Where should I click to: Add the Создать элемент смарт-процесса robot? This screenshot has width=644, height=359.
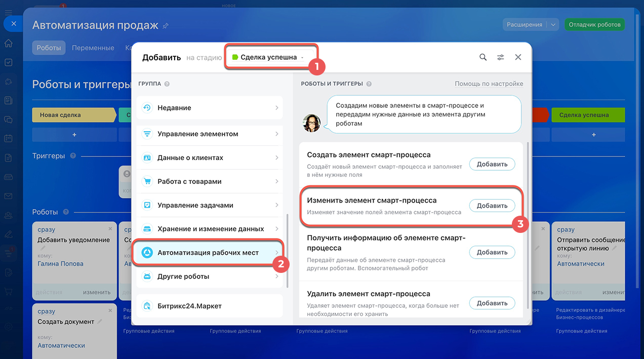pos(492,164)
